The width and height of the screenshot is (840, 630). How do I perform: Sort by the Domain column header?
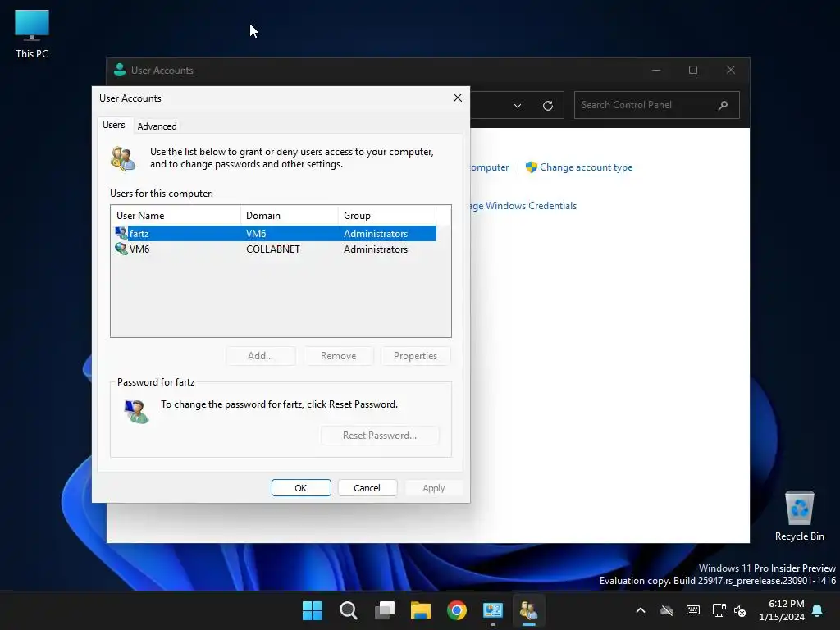[290, 216]
